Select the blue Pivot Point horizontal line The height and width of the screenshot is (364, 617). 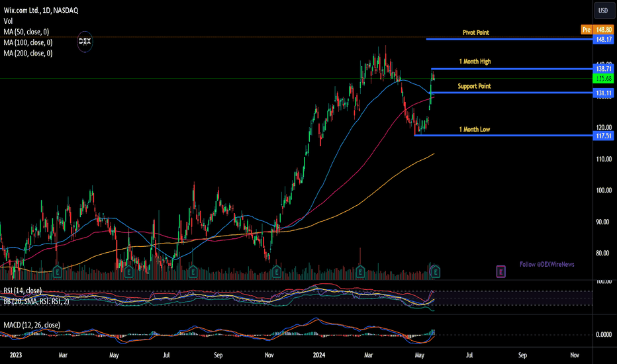[509, 39]
